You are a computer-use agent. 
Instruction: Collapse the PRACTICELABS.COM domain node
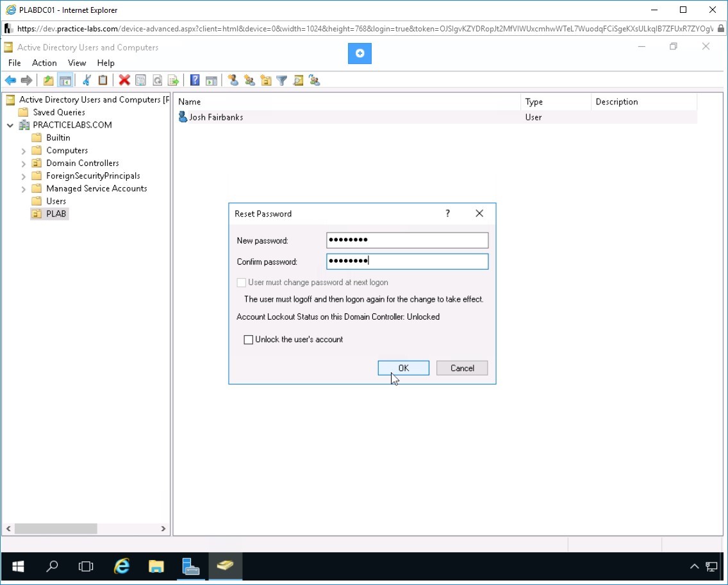(10, 126)
